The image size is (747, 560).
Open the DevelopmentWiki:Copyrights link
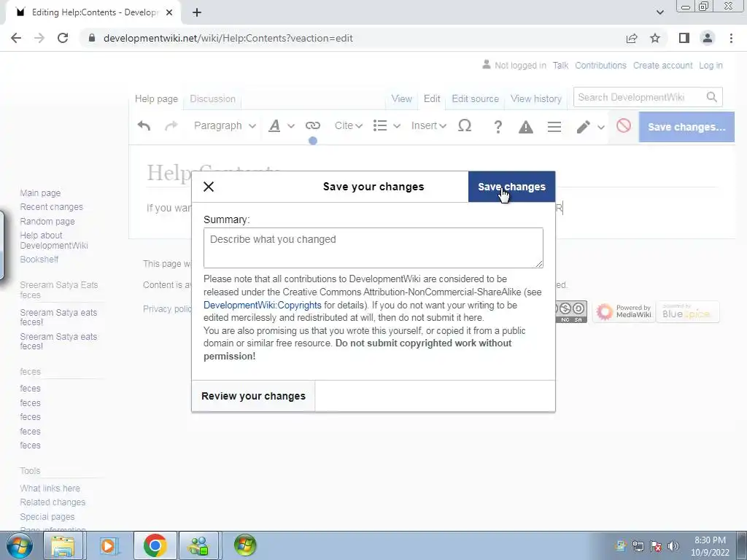pos(263,305)
